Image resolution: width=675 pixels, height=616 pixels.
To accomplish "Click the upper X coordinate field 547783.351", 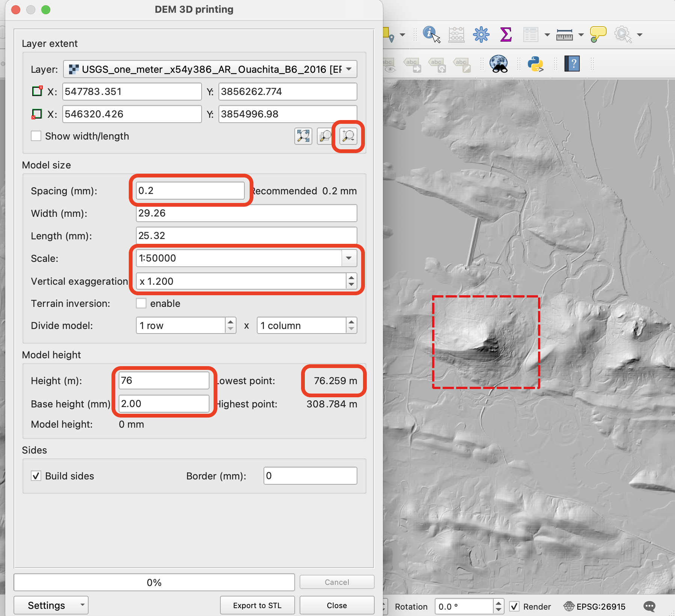I will [x=132, y=92].
